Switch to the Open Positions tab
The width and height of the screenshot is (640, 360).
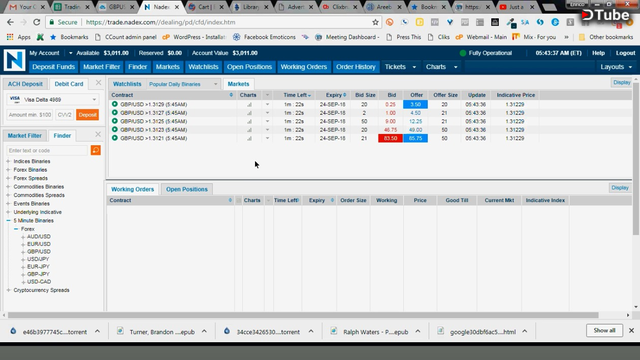pyautogui.click(x=187, y=189)
